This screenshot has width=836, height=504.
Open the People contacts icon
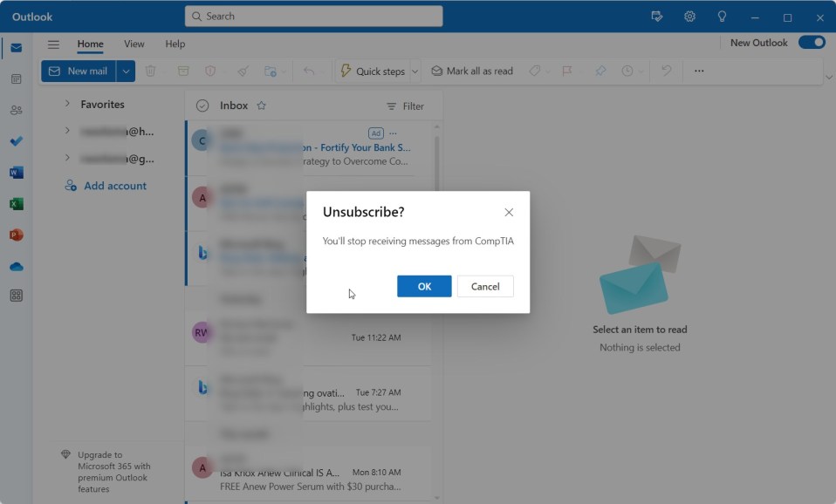pyautogui.click(x=16, y=110)
